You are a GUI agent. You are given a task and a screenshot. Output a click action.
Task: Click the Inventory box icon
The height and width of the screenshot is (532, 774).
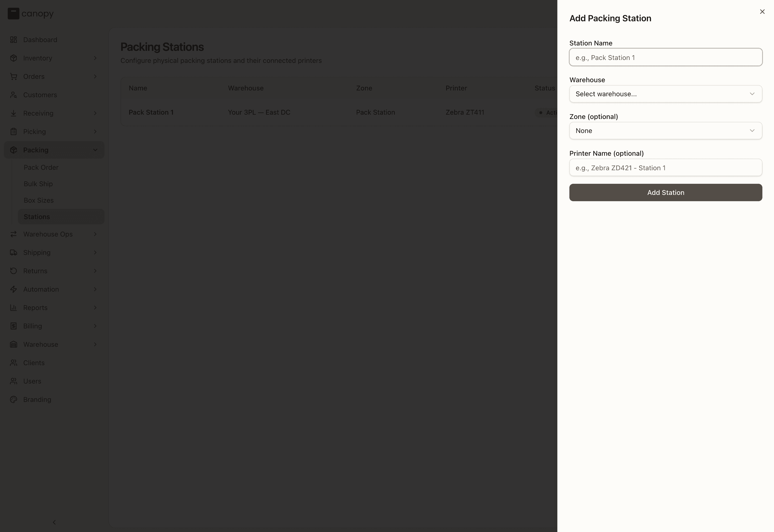tap(13, 58)
